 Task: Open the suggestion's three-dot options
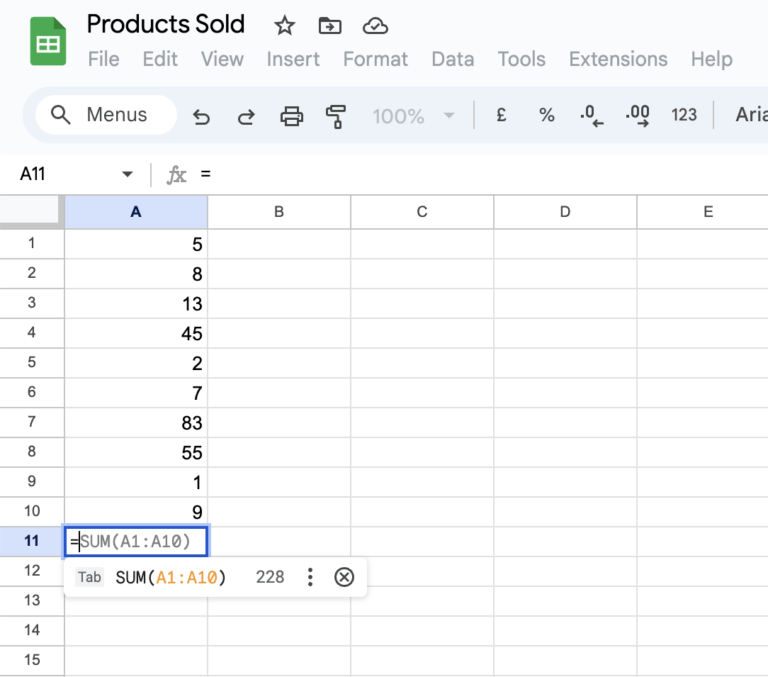310,577
